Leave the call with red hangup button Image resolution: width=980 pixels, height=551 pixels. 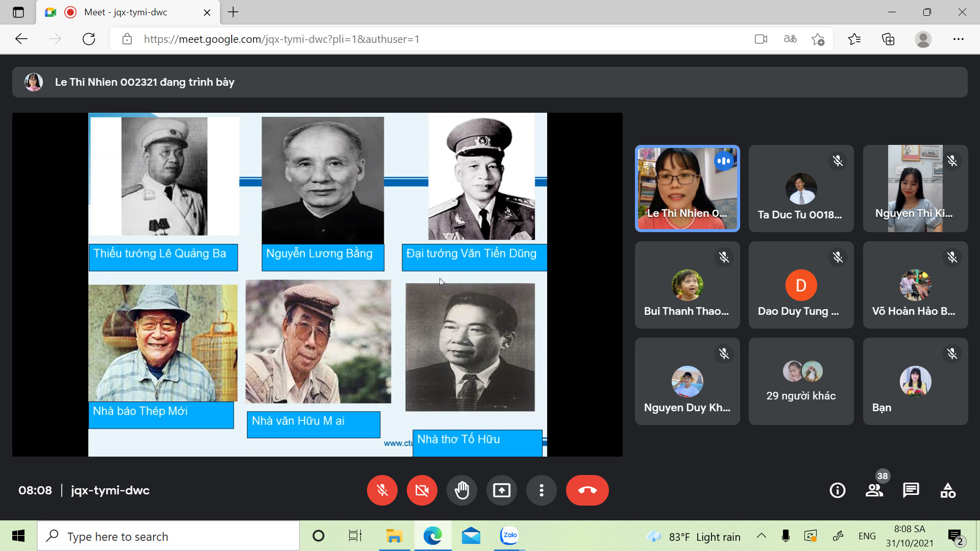click(x=587, y=490)
